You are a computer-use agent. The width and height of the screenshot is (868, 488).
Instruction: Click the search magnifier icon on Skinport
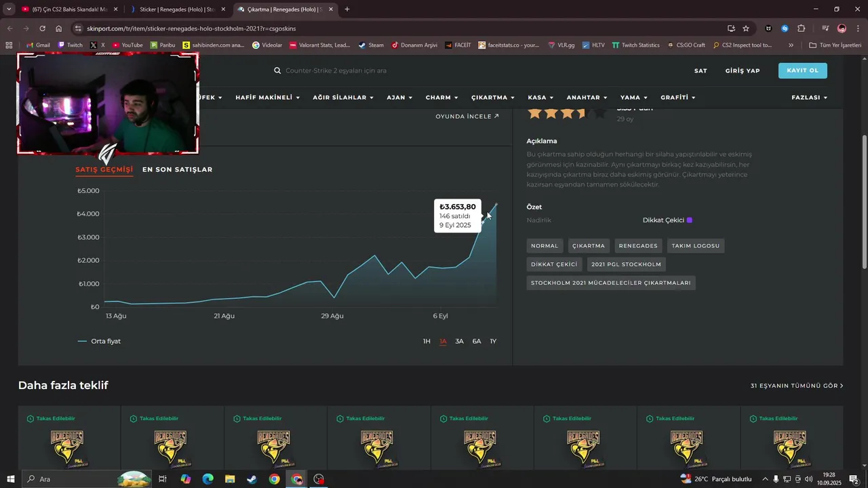(277, 70)
